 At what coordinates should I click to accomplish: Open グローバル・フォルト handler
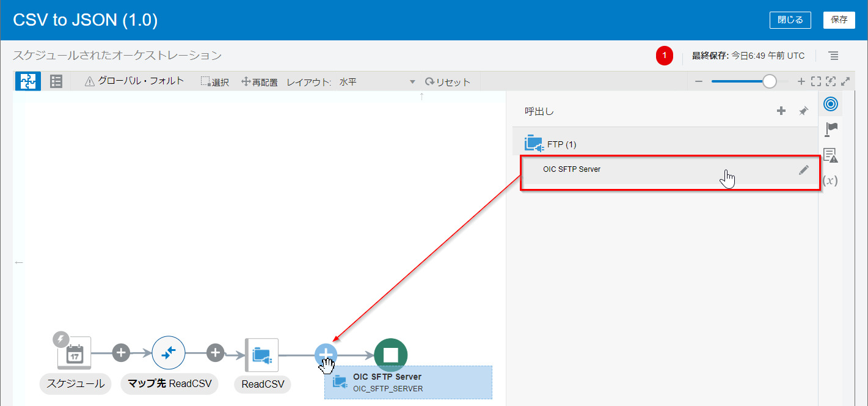point(134,81)
